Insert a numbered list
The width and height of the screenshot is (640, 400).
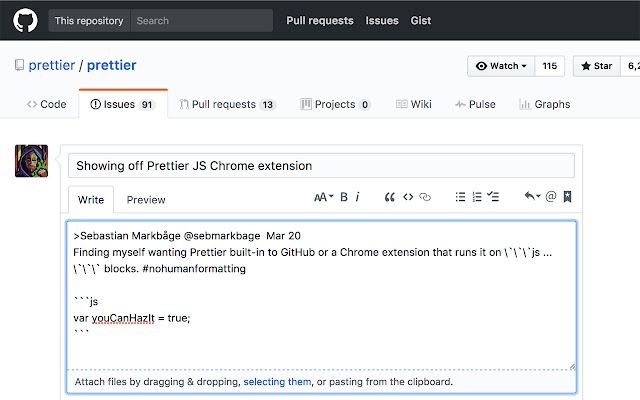[477, 197]
